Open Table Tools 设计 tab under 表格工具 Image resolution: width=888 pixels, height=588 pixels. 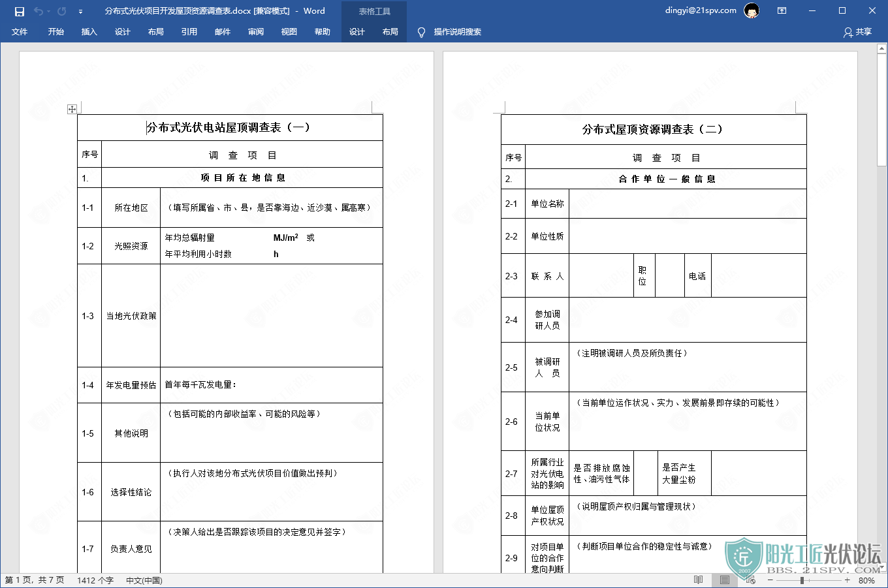click(x=357, y=31)
